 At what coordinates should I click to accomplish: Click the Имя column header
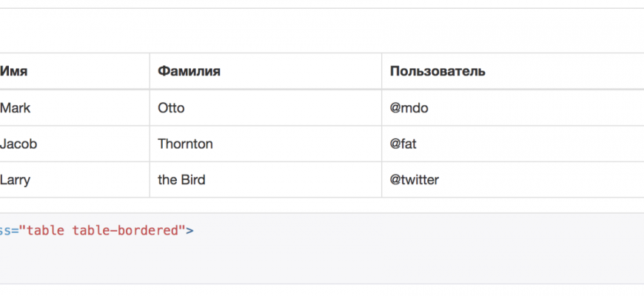click(14, 72)
